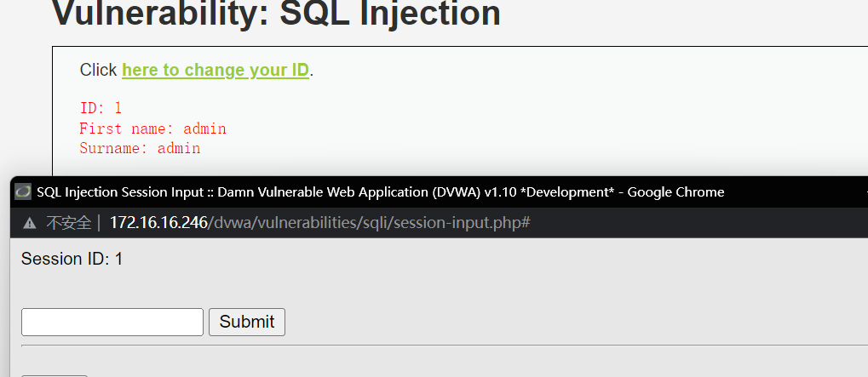Image resolution: width=868 pixels, height=377 pixels.
Task: Click the 'ID: 1' result line
Action: [101, 108]
